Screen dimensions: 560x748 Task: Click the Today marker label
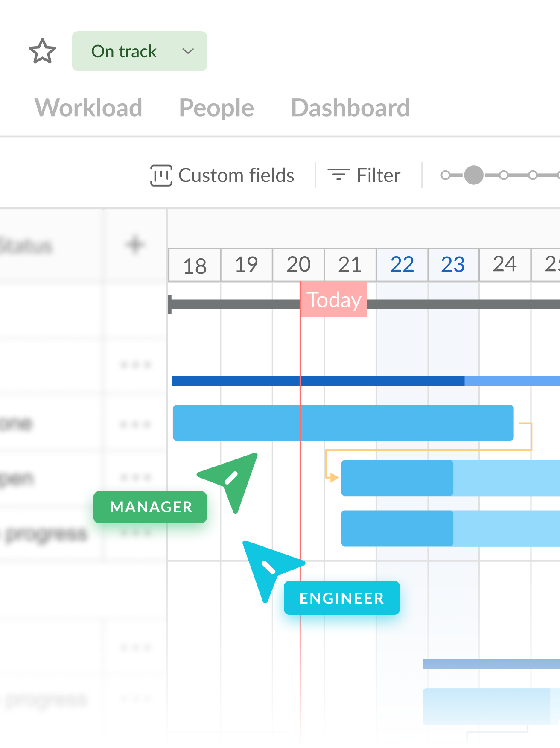(x=334, y=300)
